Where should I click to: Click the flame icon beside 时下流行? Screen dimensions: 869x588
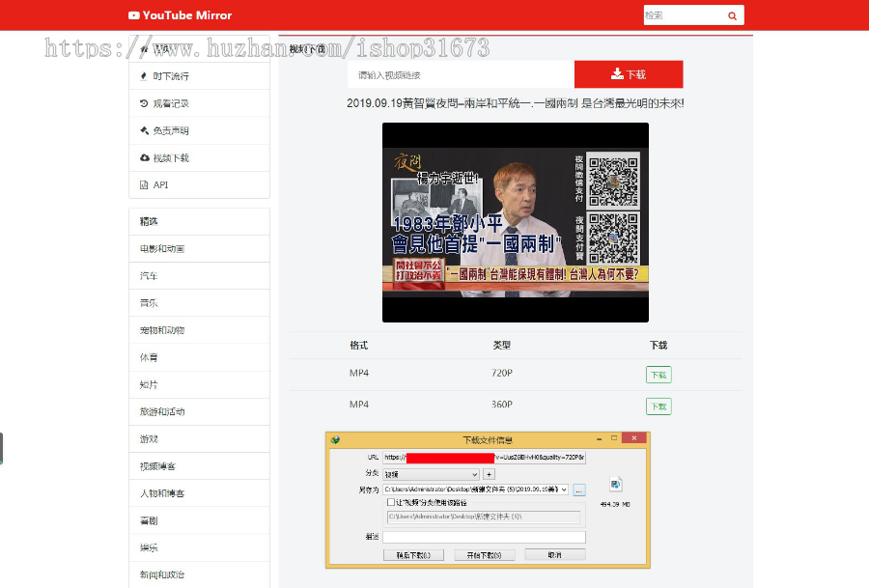tap(143, 75)
